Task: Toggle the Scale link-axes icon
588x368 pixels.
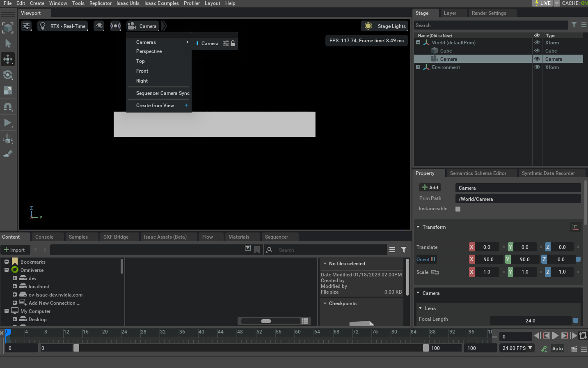Action: pyautogui.click(x=435, y=272)
